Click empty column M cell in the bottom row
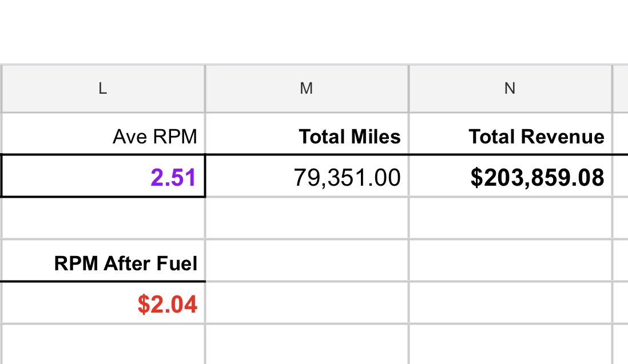Screen dimensions: 628x364 (x=307, y=345)
